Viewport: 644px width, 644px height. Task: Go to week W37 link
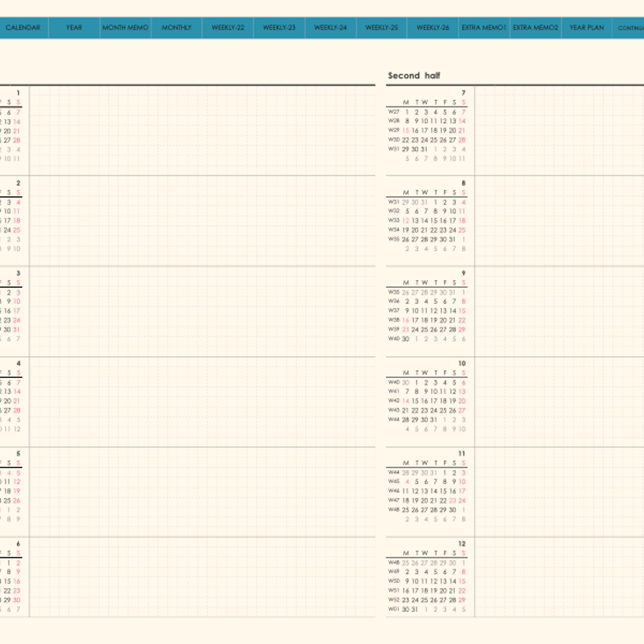[393, 311]
